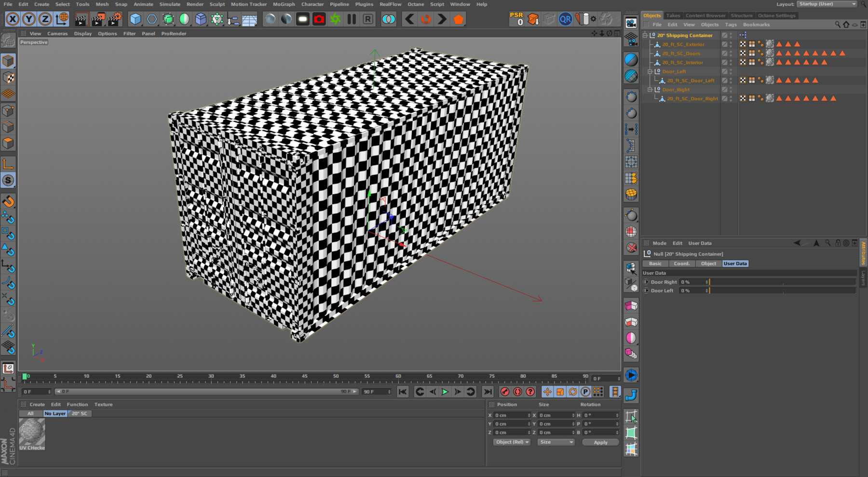Click the Apply button in coordinates panel
The height and width of the screenshot is (477, 868).
click(600, 442)
